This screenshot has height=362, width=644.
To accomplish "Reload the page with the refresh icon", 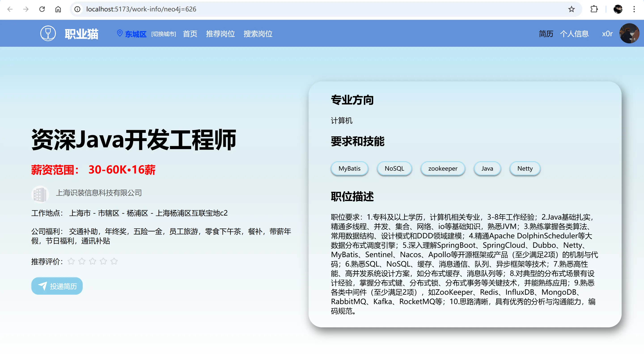I will (x=42, y=9).
